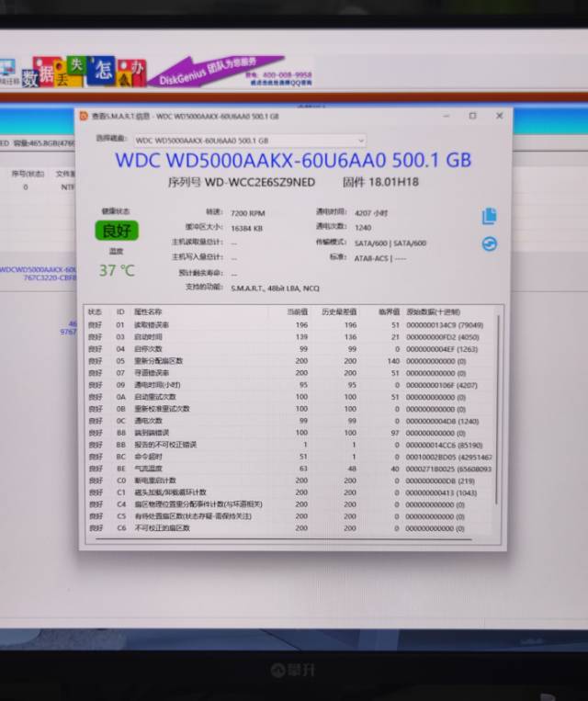588x701 pixels.
Task: Click the attribute name column header
Action: click(x=148, y=312)
